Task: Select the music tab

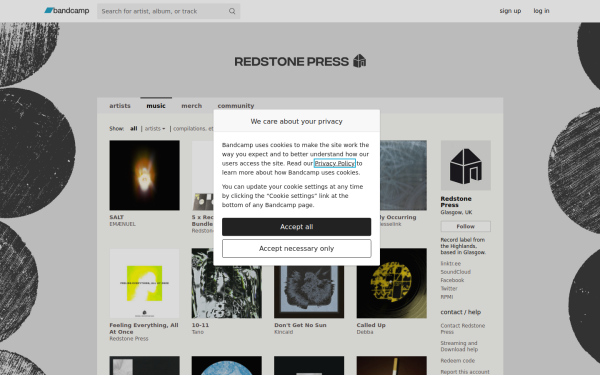Action: [x=156, y=106]
